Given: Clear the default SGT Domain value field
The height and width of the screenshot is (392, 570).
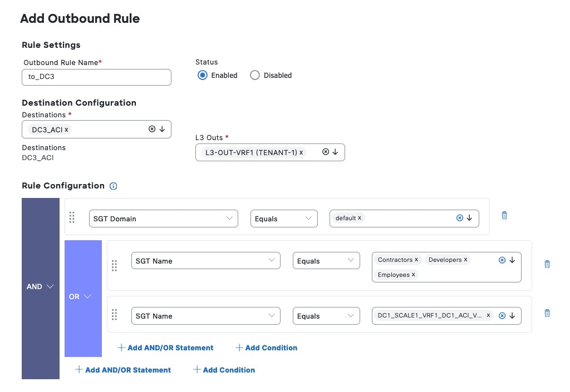Looking at the screenshot, I should click(460, 218).
